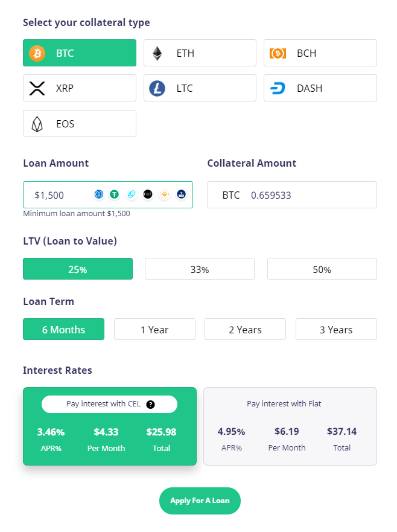Choose DASH collateral option
The image size is (397, 532).
tap(320, 88)
